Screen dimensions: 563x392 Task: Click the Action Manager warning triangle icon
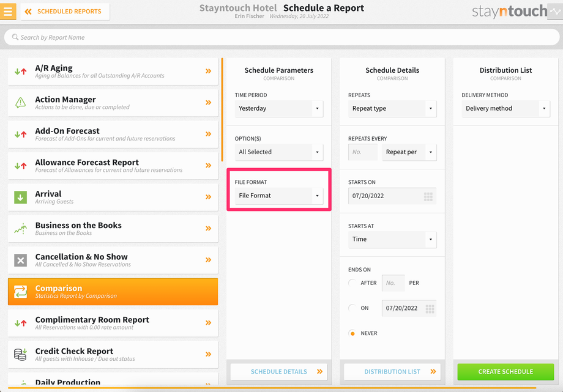pos(20,103)
